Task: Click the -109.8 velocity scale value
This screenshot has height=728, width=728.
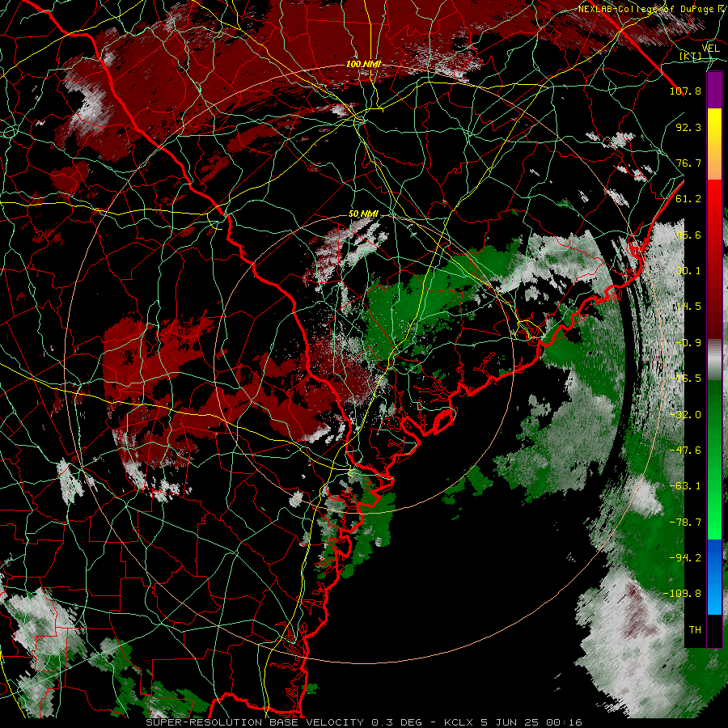Action: point(683,594)
